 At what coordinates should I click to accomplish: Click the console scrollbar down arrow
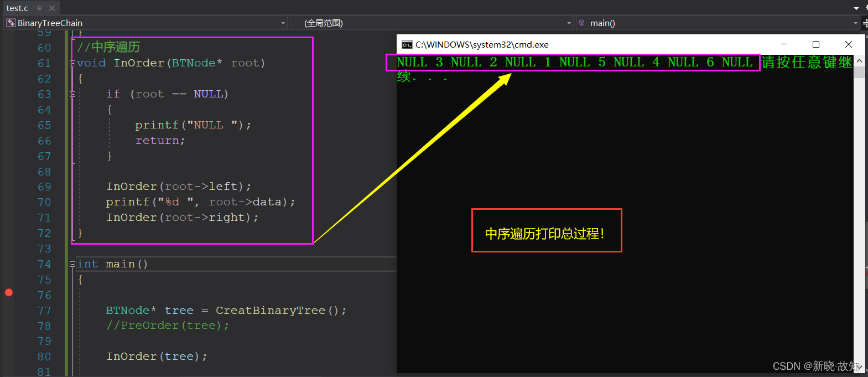[859, 367]
